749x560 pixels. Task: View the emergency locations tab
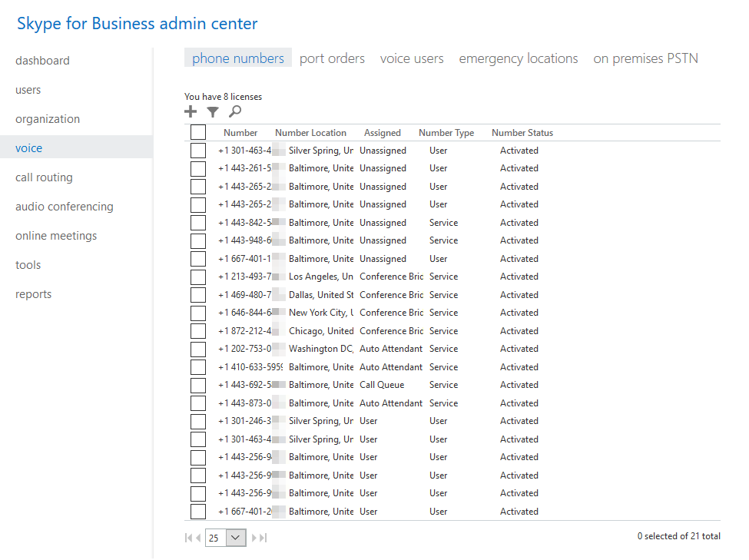(518, 58)
